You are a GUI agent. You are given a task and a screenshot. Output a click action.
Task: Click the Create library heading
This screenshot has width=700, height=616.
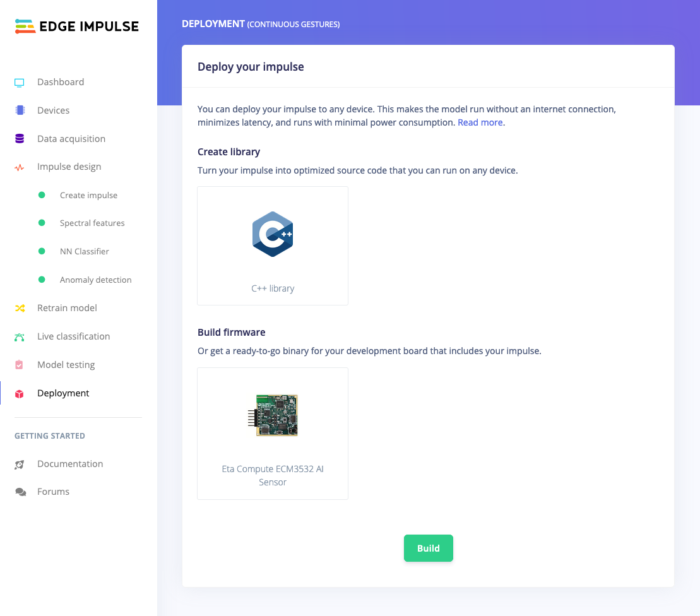pos(228,151)
